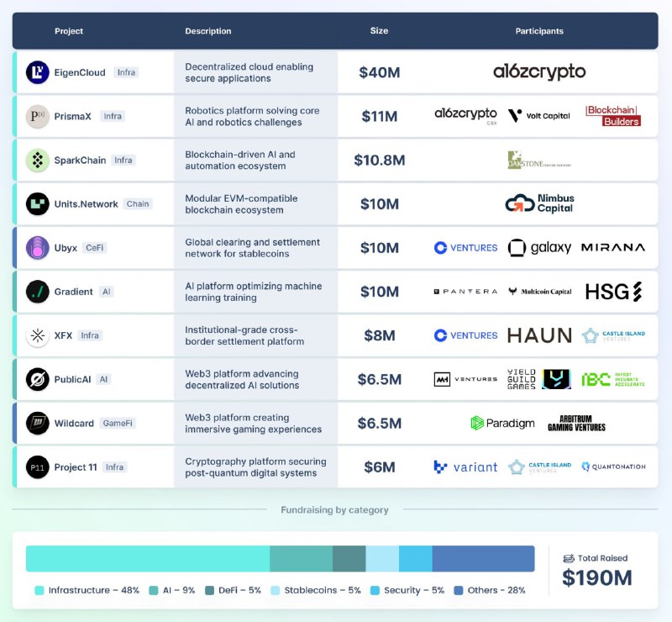Click the Paradigm logo
Screen dimensions: 672x622
coord(502,423)
